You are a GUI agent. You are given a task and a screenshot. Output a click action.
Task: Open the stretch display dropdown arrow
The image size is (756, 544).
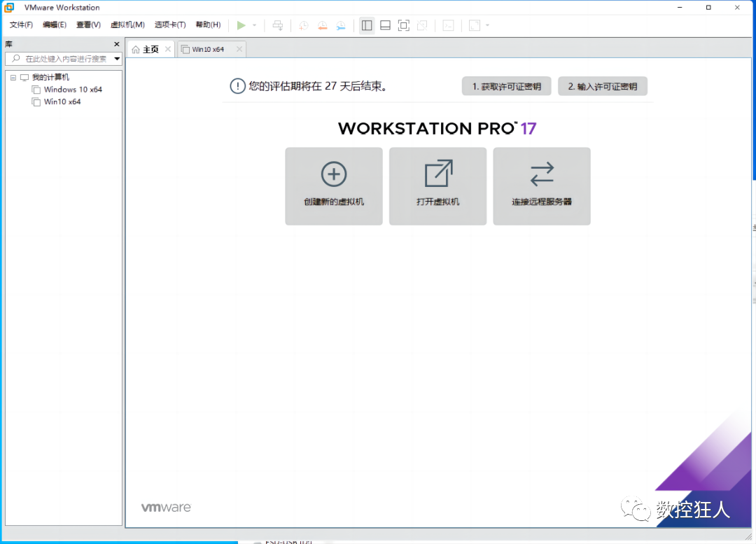487,26
